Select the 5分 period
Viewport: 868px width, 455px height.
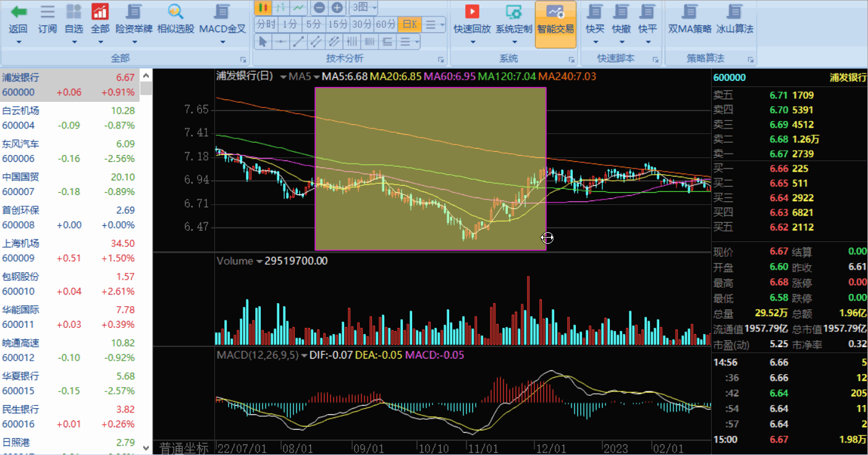314,24
